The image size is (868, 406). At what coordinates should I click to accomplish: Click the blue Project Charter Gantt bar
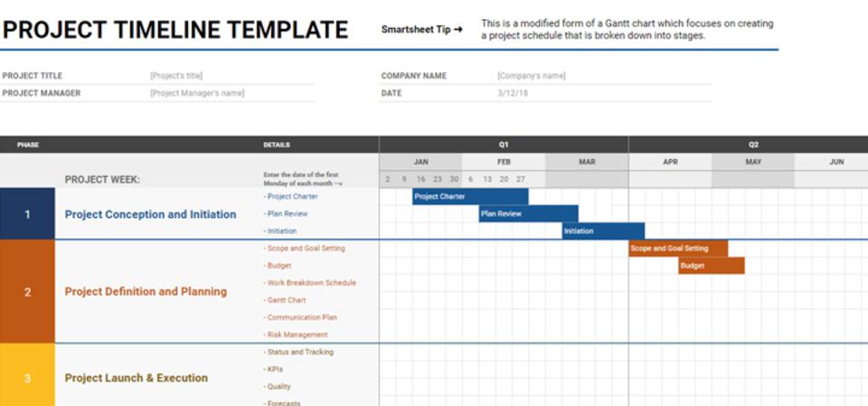tap(470, 196)
